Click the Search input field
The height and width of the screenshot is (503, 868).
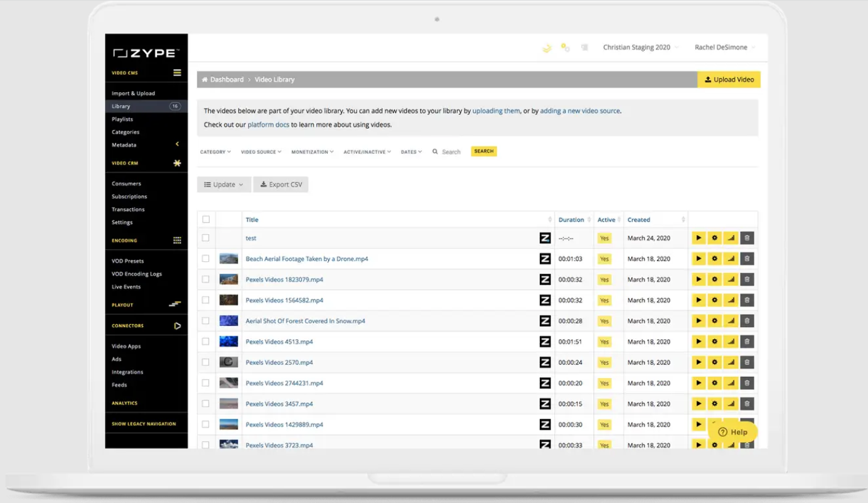click(x=452, y=152)
